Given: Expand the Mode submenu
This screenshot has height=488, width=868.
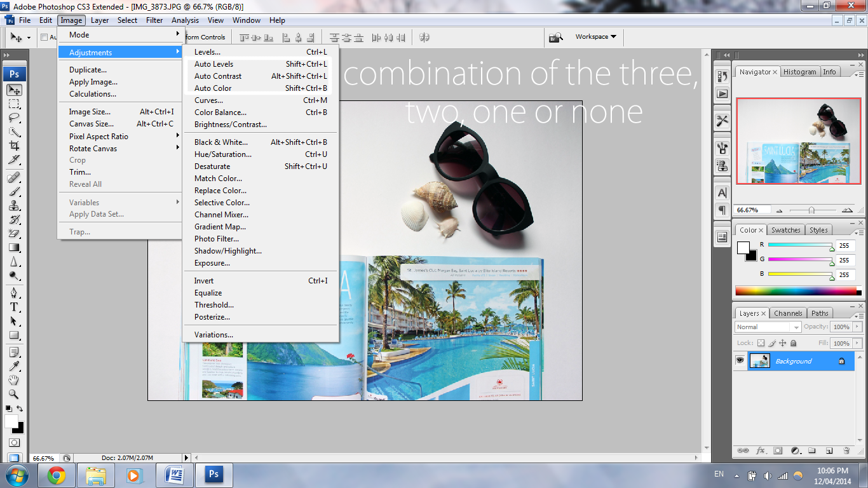Looking at the screenshot, I should coord(121,34).
